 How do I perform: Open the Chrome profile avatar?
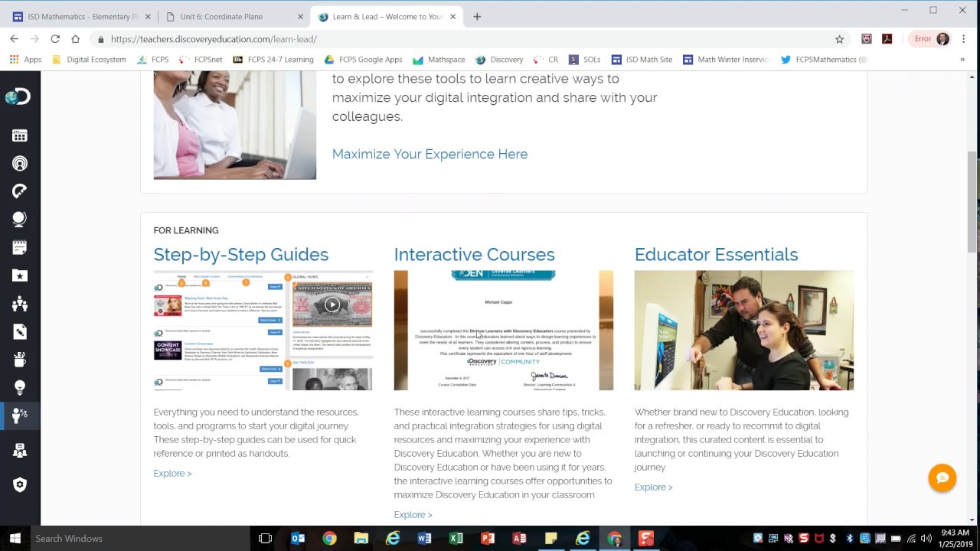point(942,39)
